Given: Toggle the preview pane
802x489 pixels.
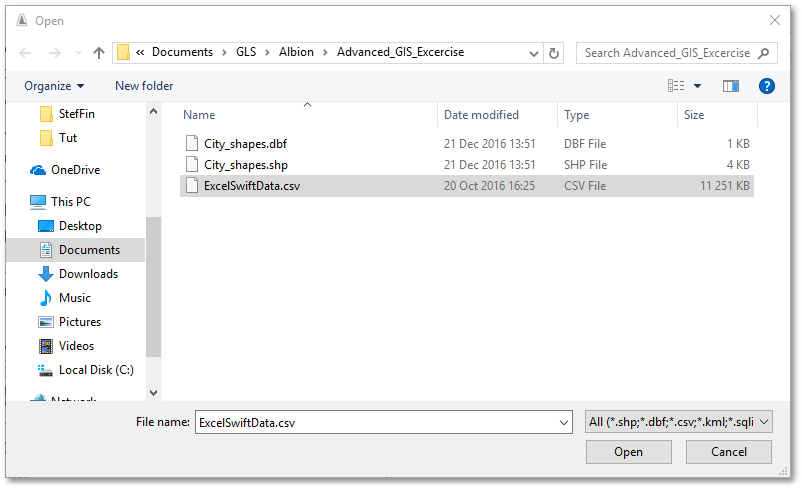Looking at the screenshot, I should tap(731, 86).
